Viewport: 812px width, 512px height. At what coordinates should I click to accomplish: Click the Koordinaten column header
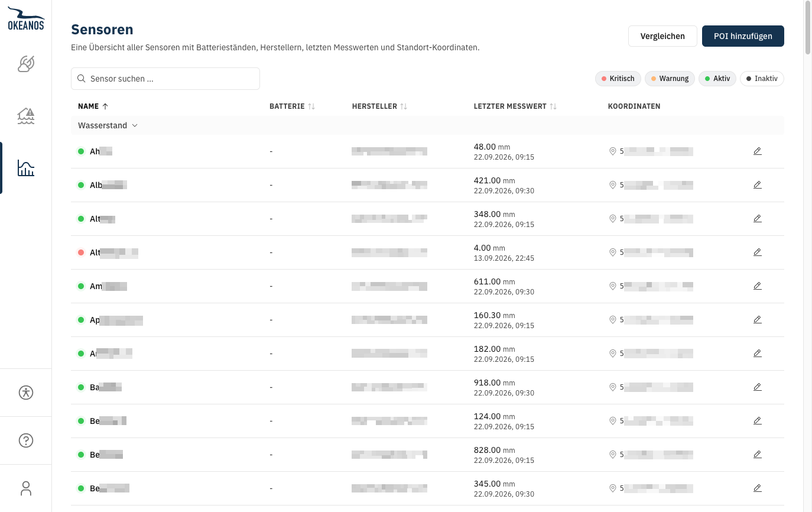[634, 106]
